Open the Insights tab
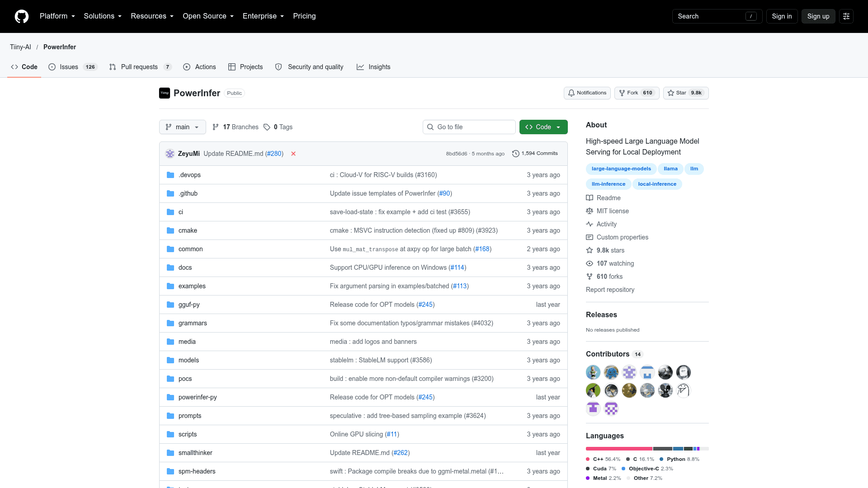 coord(373,67)
